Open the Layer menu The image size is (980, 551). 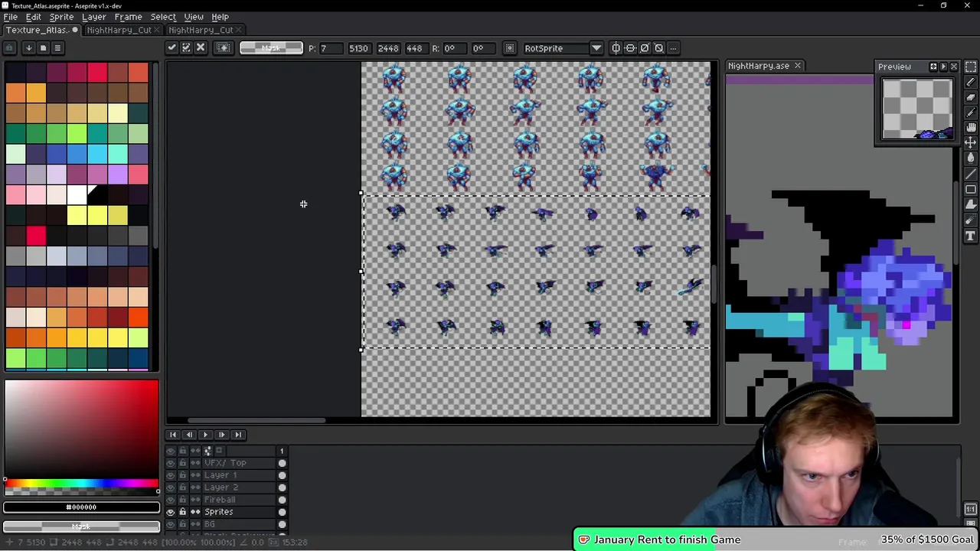[93, 17]
